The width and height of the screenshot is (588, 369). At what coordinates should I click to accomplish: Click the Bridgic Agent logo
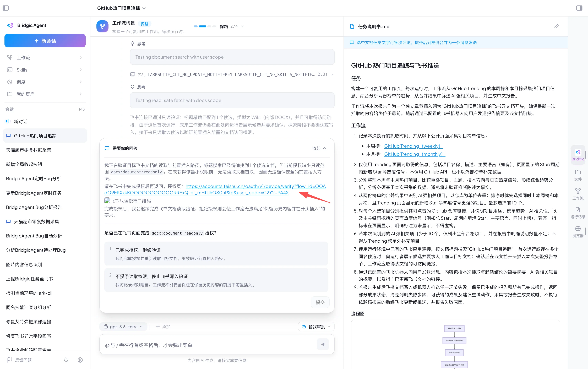coord(10,25)
